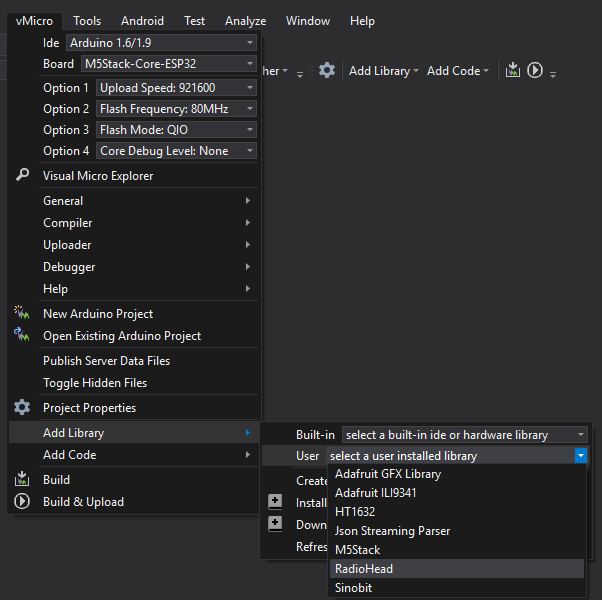Expand the Board selection combo box
Screen dimensions: 602x600
(x=168, y=64)
